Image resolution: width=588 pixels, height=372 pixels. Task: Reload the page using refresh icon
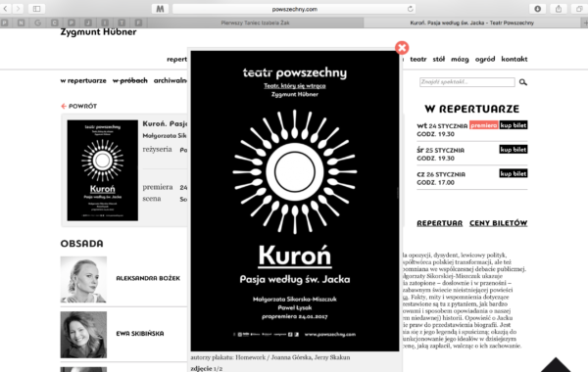point(411,9)
